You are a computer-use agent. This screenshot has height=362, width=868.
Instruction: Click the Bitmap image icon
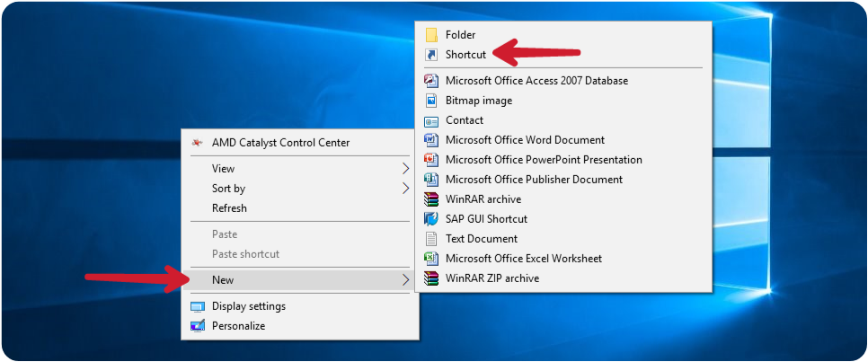point(431,101)
